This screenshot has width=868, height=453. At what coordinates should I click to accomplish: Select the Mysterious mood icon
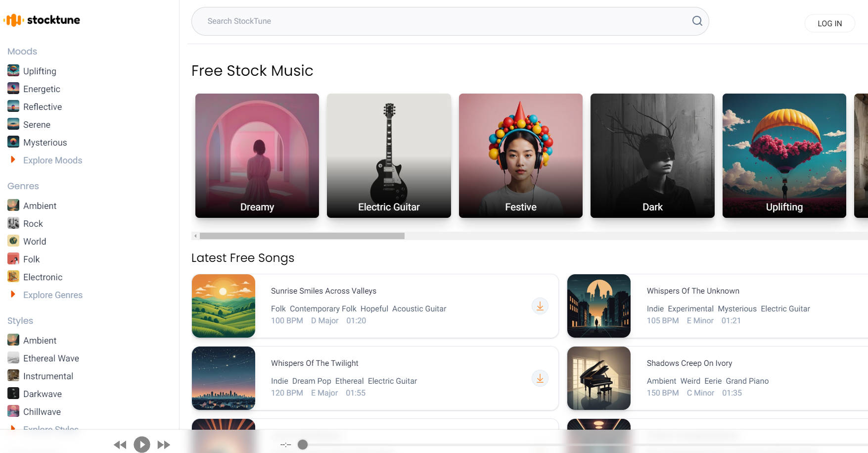(x=13, y=142)
